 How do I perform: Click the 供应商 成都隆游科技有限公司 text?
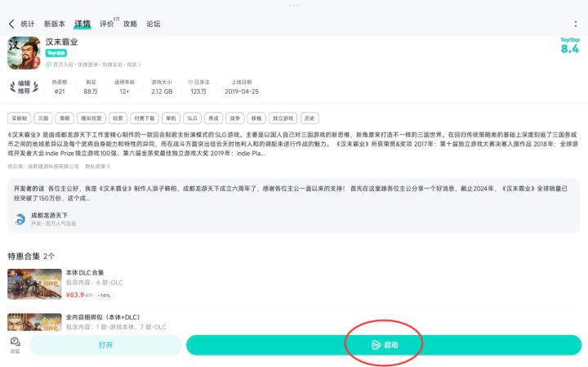[43, 166]
